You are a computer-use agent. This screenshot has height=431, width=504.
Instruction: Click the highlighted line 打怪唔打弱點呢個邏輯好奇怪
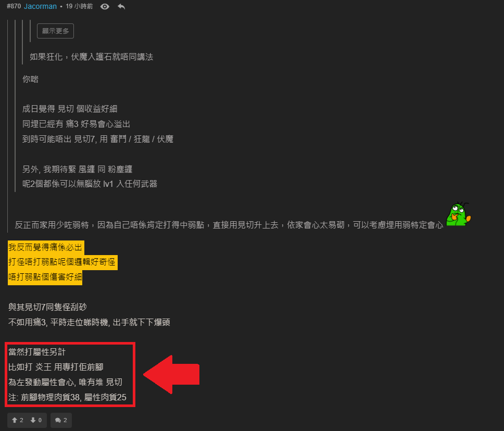(x=62, y=262)
